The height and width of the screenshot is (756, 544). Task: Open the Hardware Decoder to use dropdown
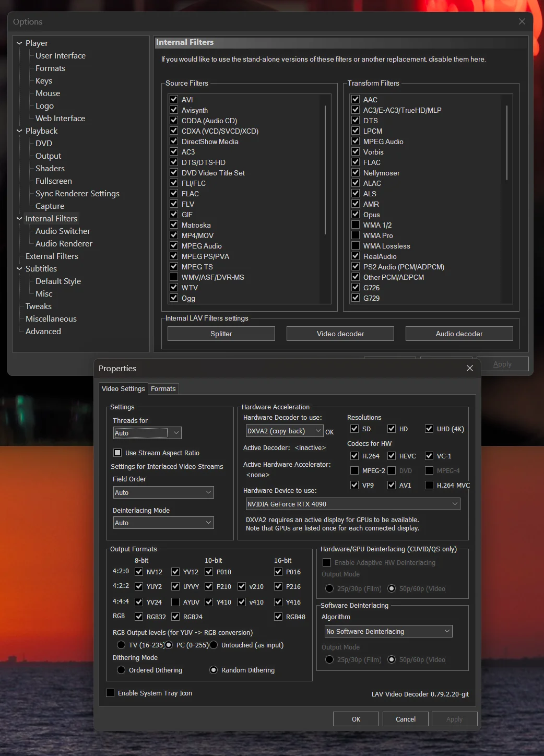point(285,431)
